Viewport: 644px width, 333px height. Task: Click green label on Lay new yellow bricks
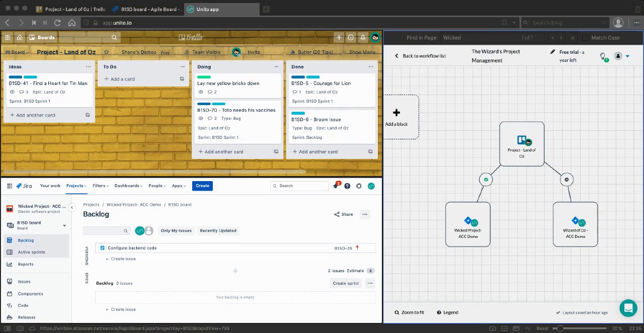click(x=204, y=76)
